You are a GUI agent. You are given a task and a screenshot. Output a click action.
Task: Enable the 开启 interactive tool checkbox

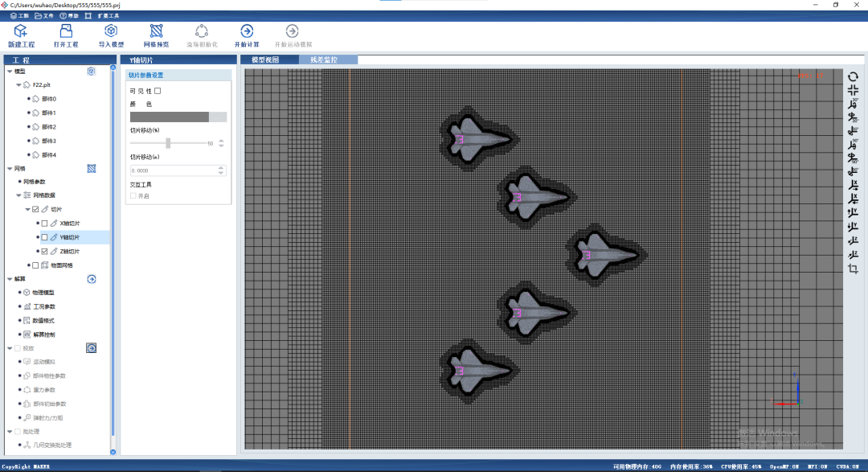click(133, 196)
